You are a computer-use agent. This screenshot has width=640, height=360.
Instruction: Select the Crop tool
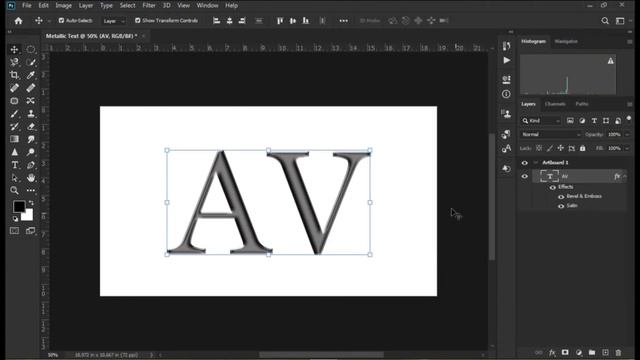(15, 75)
